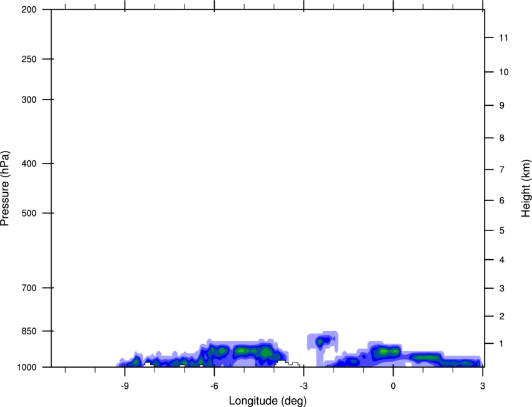Click the 'Longitude (deg)' axis title
This screenshot has width=532, height=407.
[268, 401]
